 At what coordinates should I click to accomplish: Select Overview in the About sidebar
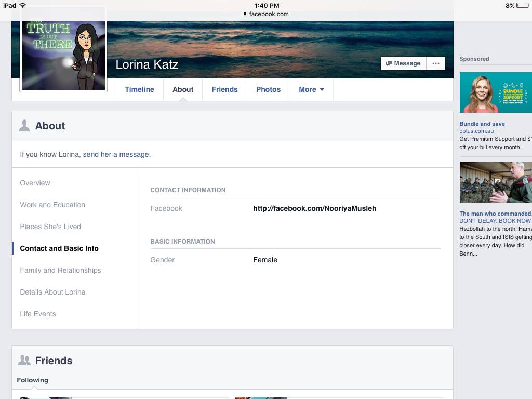[x=35, y=183]
